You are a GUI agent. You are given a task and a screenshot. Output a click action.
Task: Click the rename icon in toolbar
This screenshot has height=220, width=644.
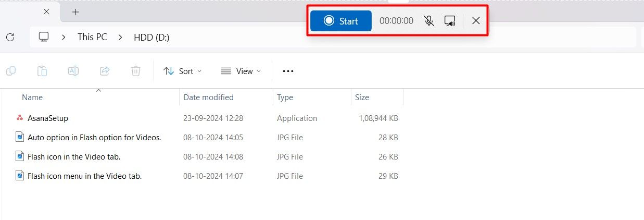tap(73, 71)
